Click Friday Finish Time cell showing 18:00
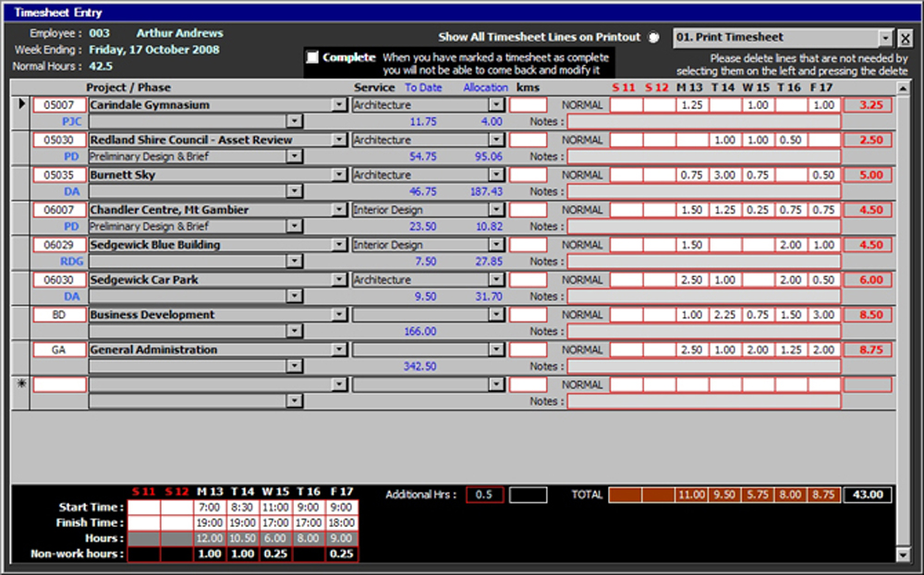 [x=342, y=523]
